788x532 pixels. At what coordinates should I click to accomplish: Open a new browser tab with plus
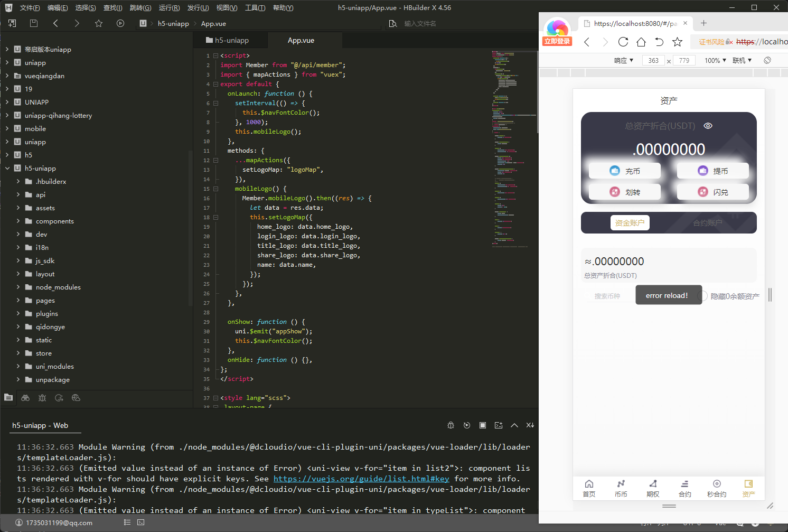click(x=703, y=23)
